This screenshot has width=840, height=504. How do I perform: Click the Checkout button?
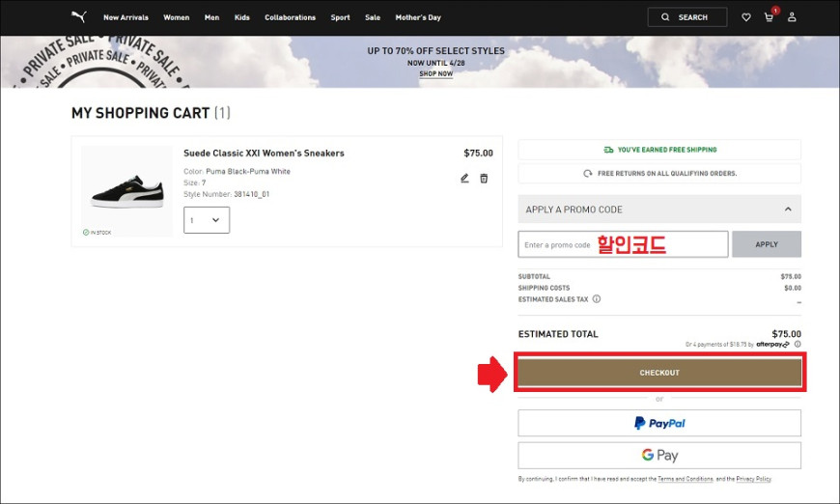click(x=659, y=373)
